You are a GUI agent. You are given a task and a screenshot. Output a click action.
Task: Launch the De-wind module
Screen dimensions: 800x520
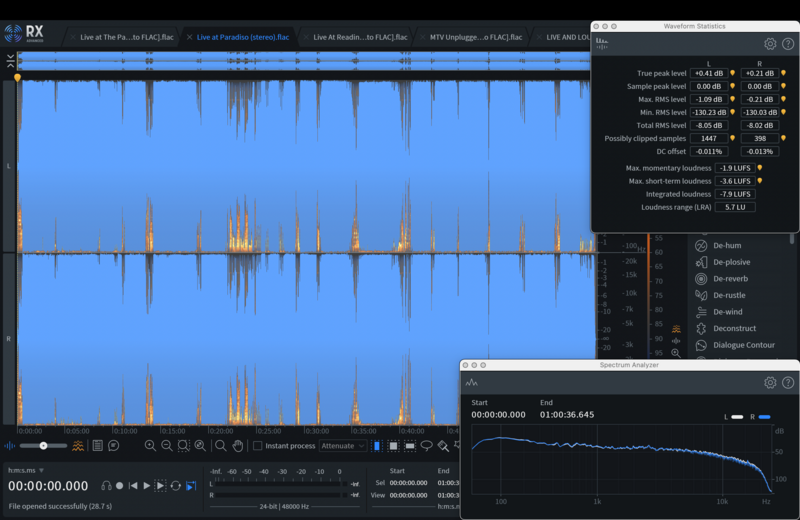tap(726, 312)
